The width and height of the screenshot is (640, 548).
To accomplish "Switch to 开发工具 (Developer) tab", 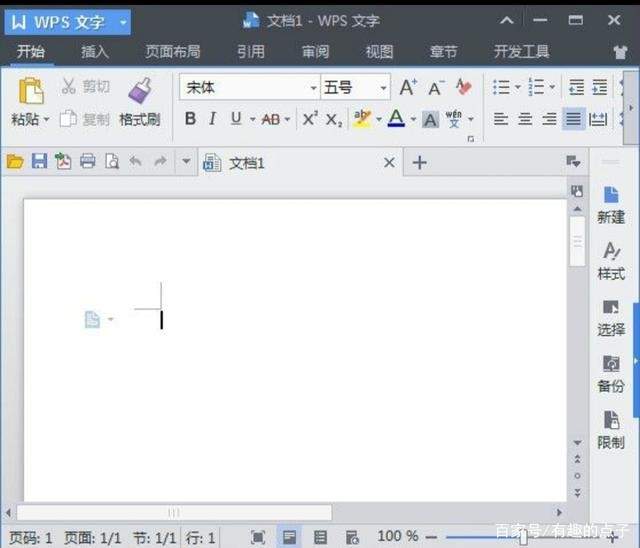I will click(522, 52).
